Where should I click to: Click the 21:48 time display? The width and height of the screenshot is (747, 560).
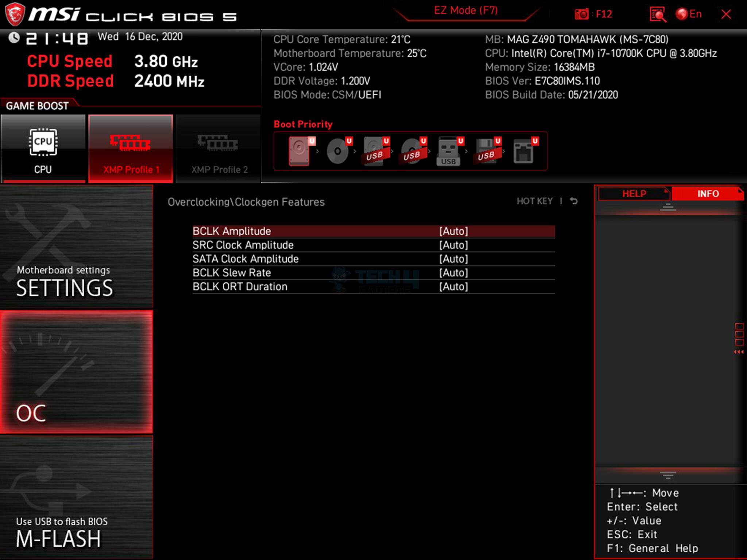click(x=57, y=39)
